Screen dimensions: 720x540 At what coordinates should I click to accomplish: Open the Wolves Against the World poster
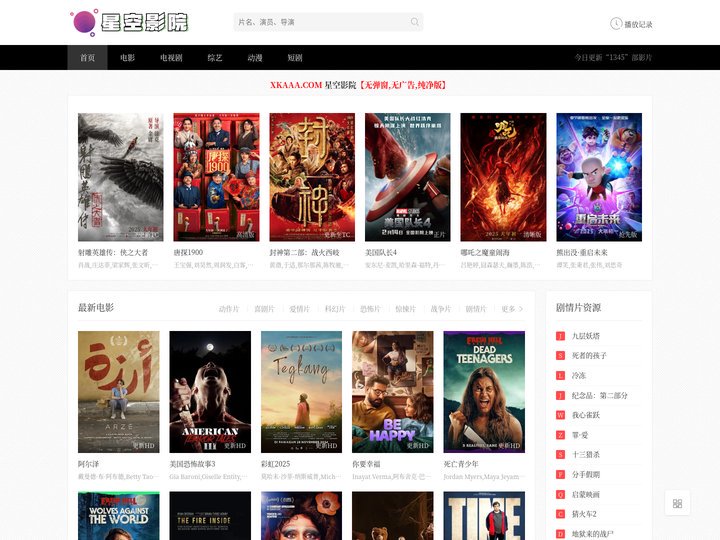118,516
